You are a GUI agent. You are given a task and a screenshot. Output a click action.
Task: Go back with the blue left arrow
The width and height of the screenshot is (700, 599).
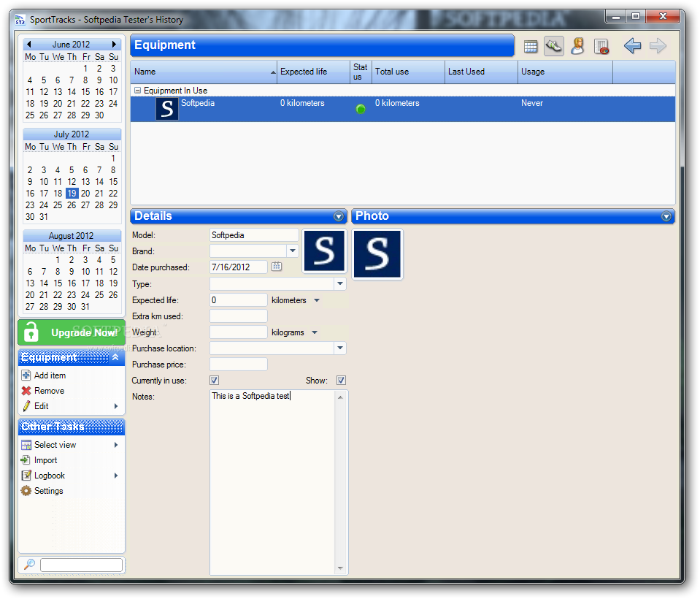(633, 45)
